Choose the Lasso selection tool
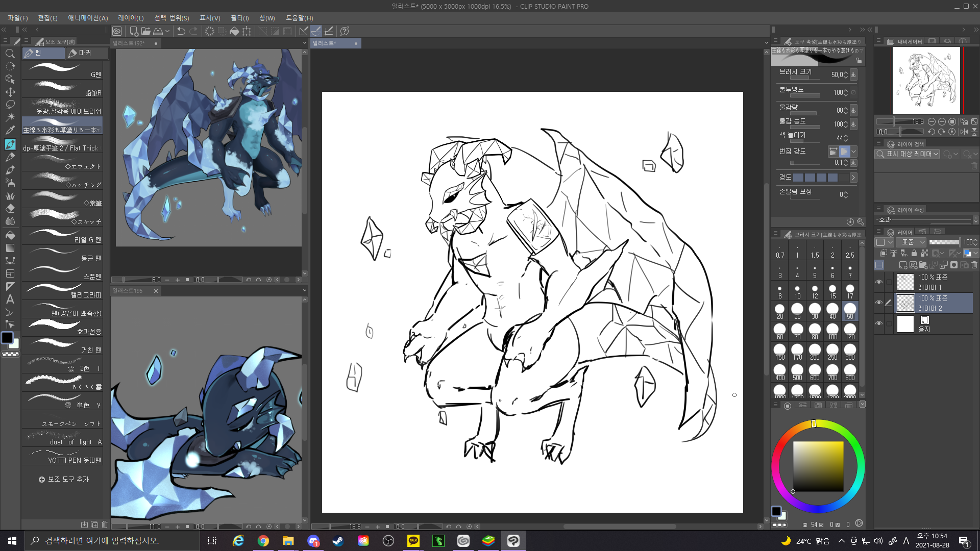 [10, 105]
